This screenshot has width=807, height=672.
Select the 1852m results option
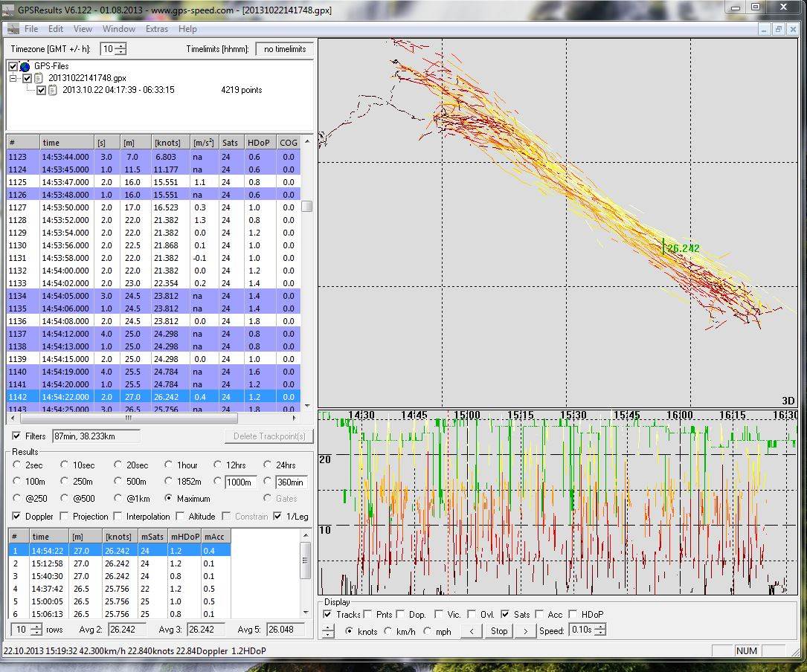coord(169,482)
